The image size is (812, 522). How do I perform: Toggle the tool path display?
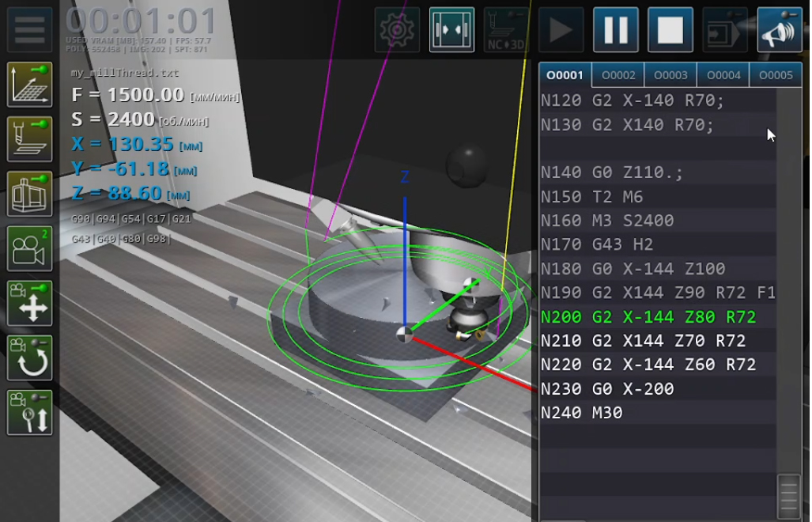click(30, 139)
